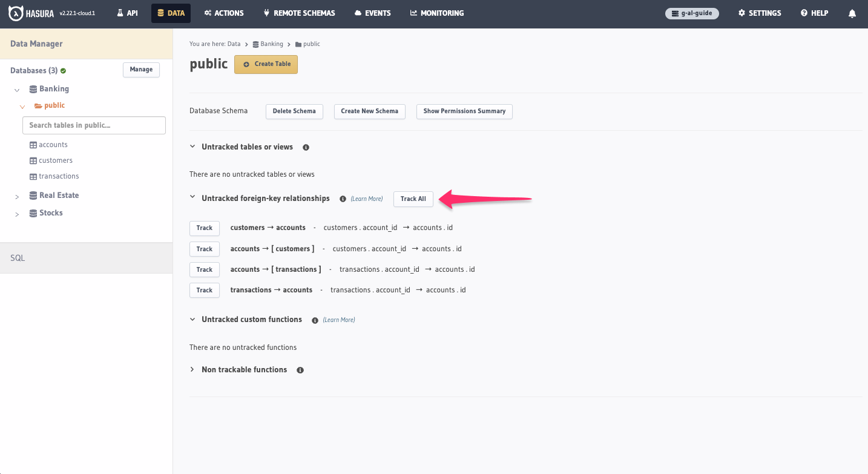Expand the Non trackable functions section
Screen dimensions: 868x474
pos(192,369)
